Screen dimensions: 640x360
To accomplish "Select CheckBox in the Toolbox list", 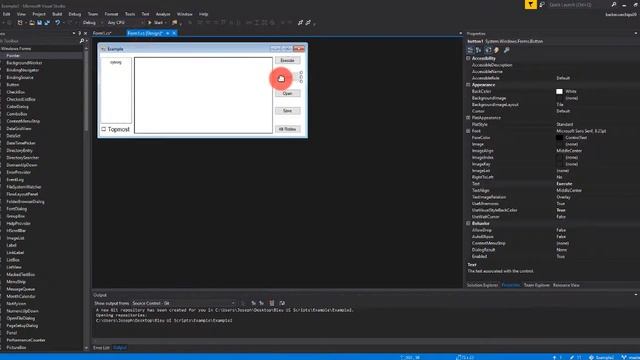I will click(x=16, y=92).
